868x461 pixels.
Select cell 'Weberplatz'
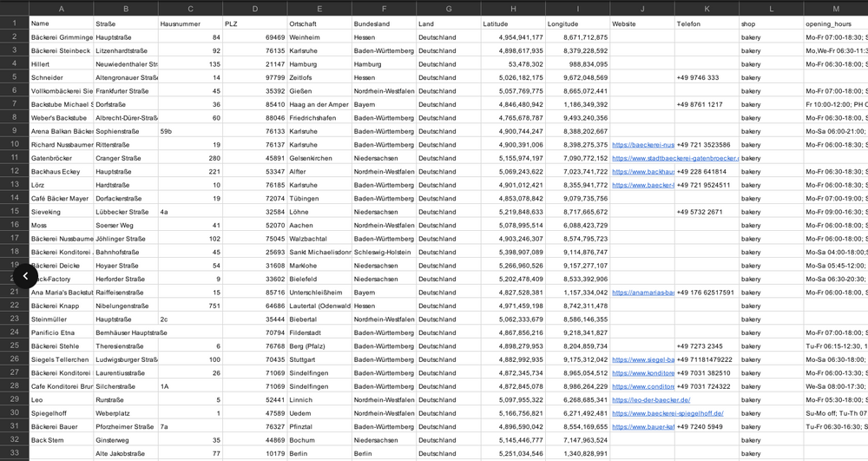[126, 413]
